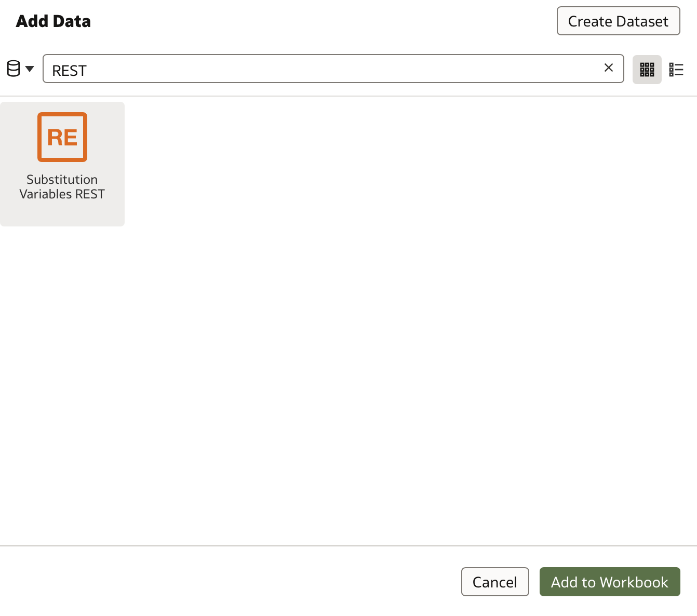Click the database cylinder filter icon
The height and width of the screenshot is (616, 697).
point(14,69)
